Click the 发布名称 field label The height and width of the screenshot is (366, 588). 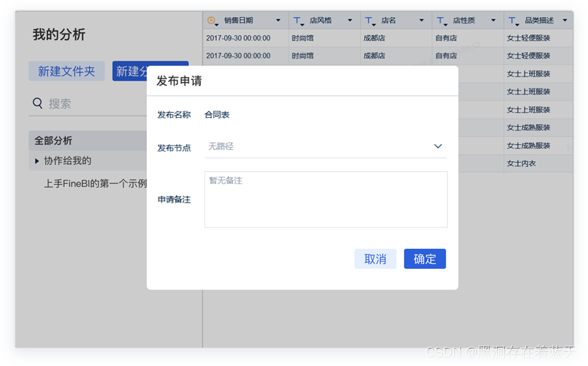pyautogui.click(x=174, y=115)
